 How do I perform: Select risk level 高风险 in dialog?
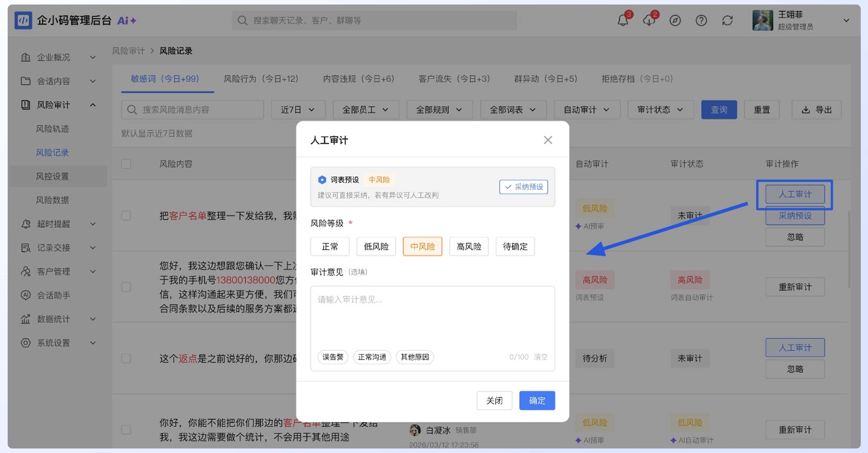(469, 247)
